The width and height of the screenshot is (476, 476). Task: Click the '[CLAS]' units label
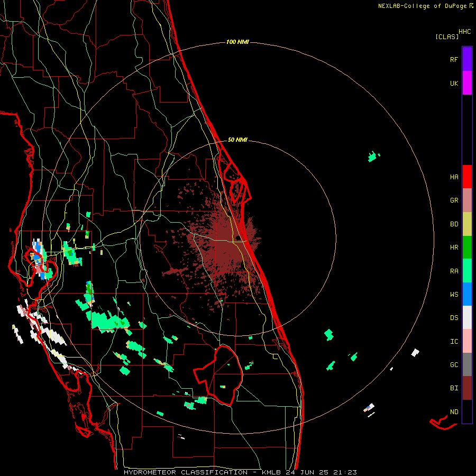pos(447,37)
